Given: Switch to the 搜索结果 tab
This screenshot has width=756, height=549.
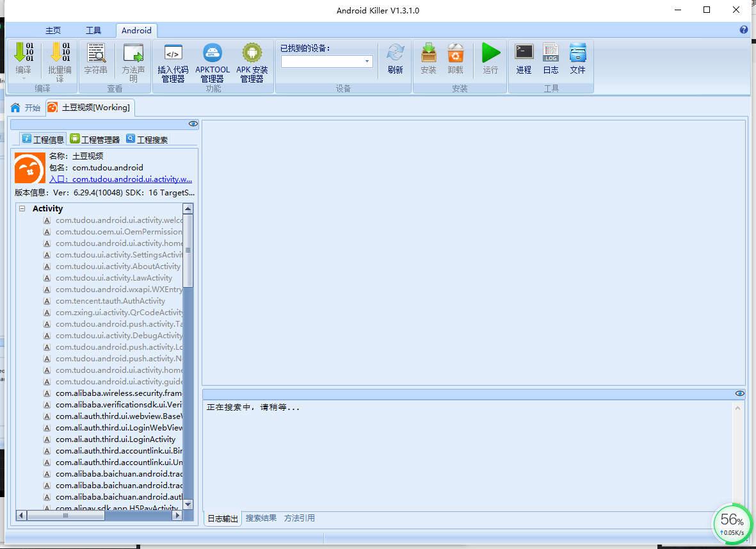Looking at the screenshot, I should (x=261, y=518).
